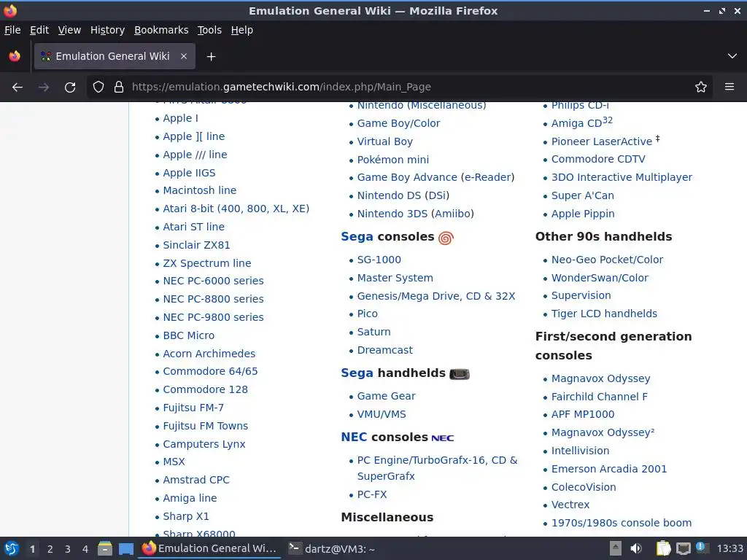Open the e-Reader link

[488, 178]
